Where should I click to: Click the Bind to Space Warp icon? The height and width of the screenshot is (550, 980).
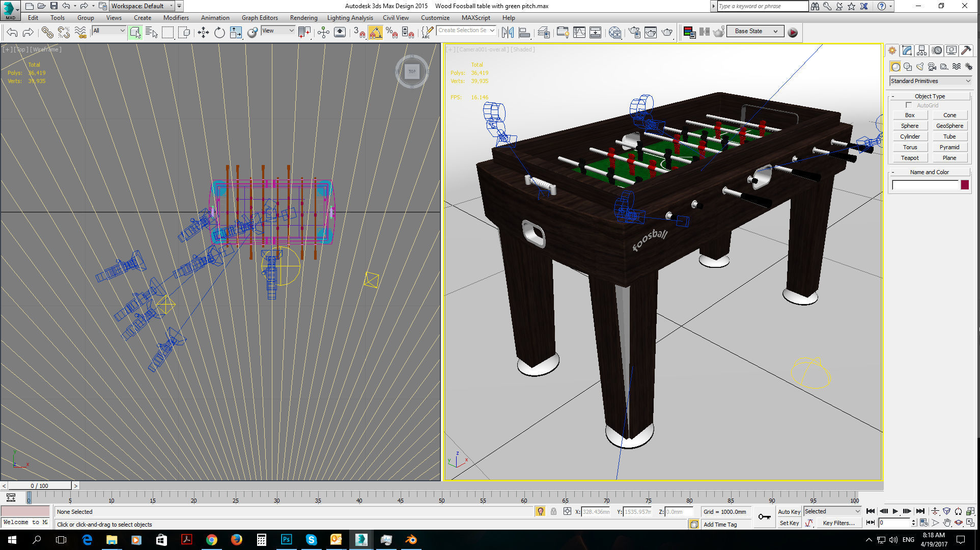click(x=80, y=33)
